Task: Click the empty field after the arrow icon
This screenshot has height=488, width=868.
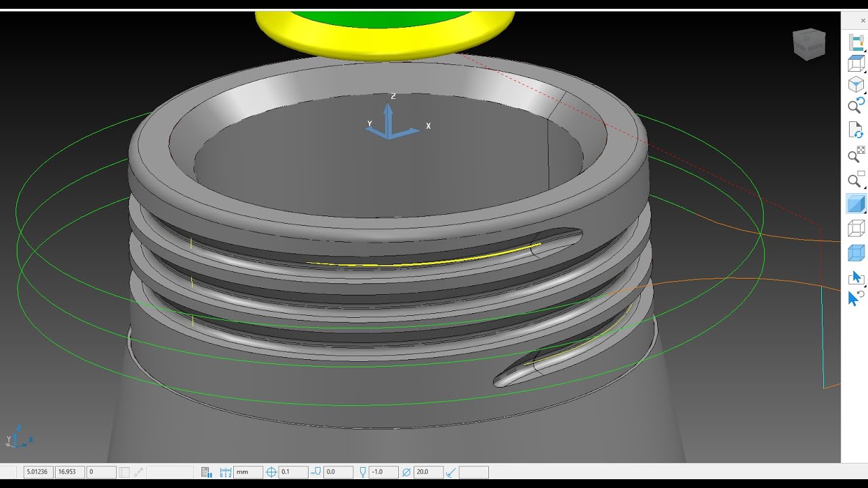Action: coord(473,472)
